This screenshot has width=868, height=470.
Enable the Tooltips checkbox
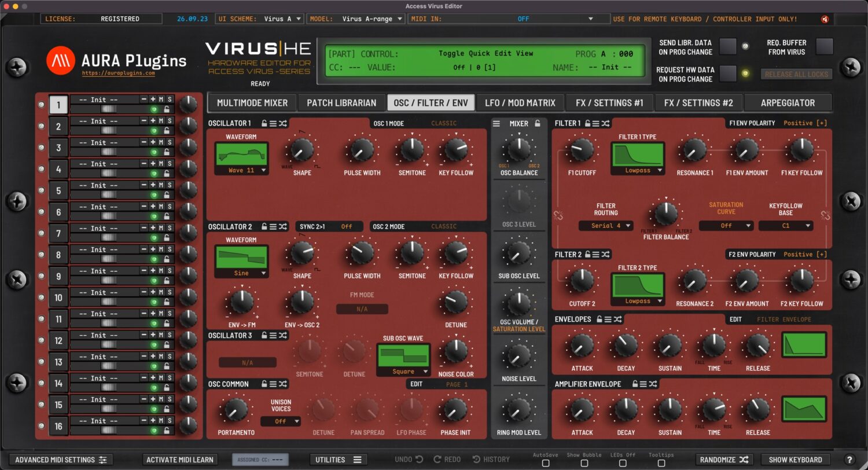(x=661, y=463)
